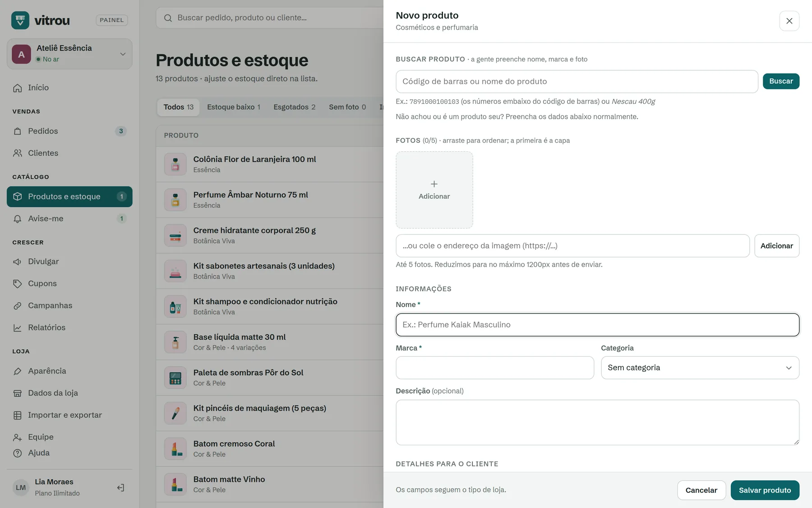Switch to the Estoque baixo tab
Image resolution: width=812 pixels, height=508 pixels.
(234, 107)
